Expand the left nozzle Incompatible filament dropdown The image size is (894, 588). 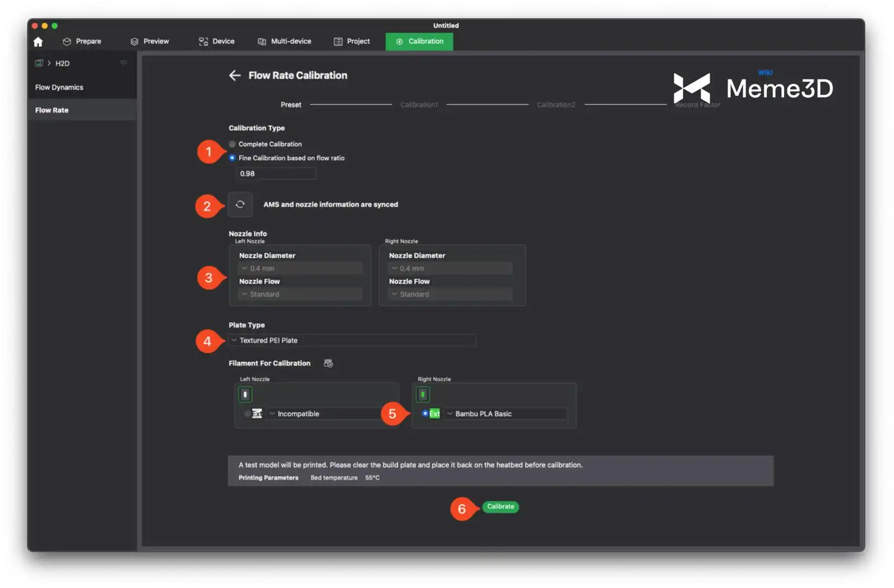[327, 414]
